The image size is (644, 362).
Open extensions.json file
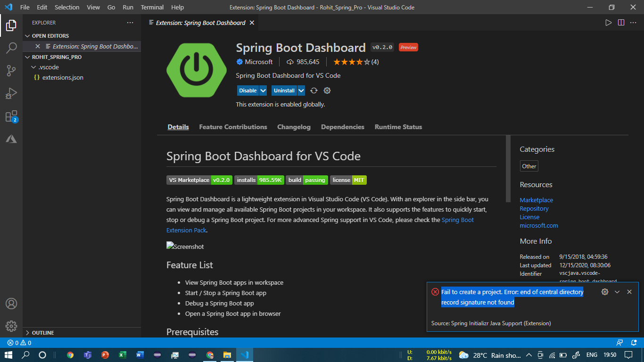[82, 77]
